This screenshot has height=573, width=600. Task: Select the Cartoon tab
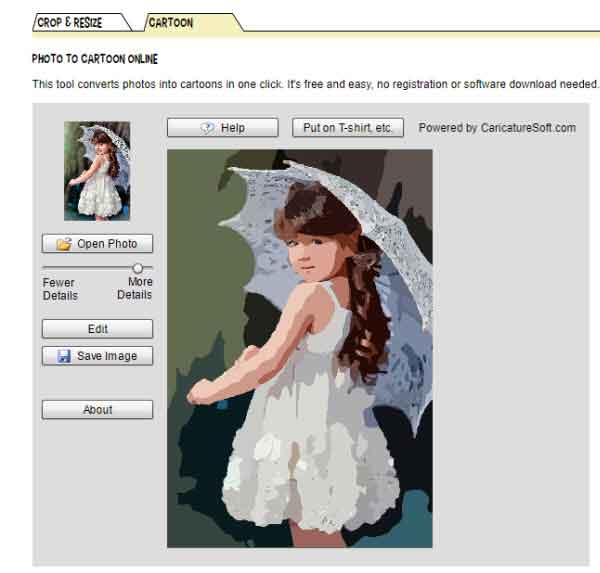[x=192, y=22]
